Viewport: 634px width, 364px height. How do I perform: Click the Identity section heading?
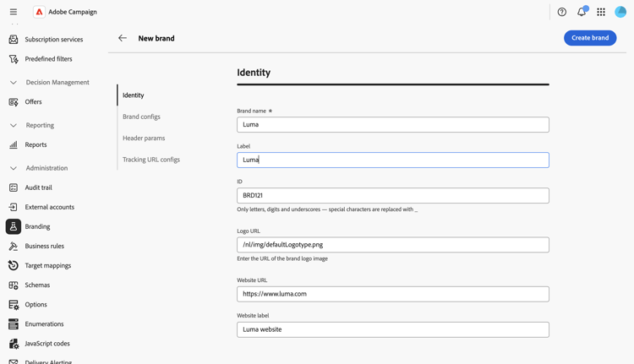(254, 73)
